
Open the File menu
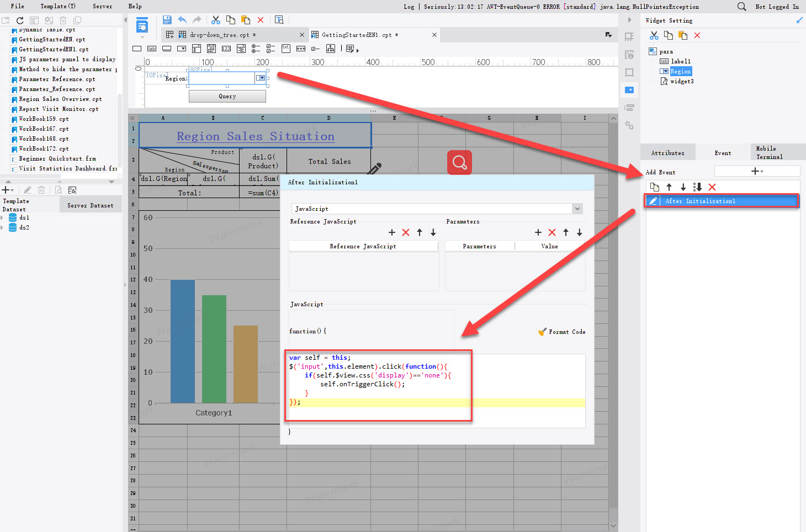coord(17,7)
